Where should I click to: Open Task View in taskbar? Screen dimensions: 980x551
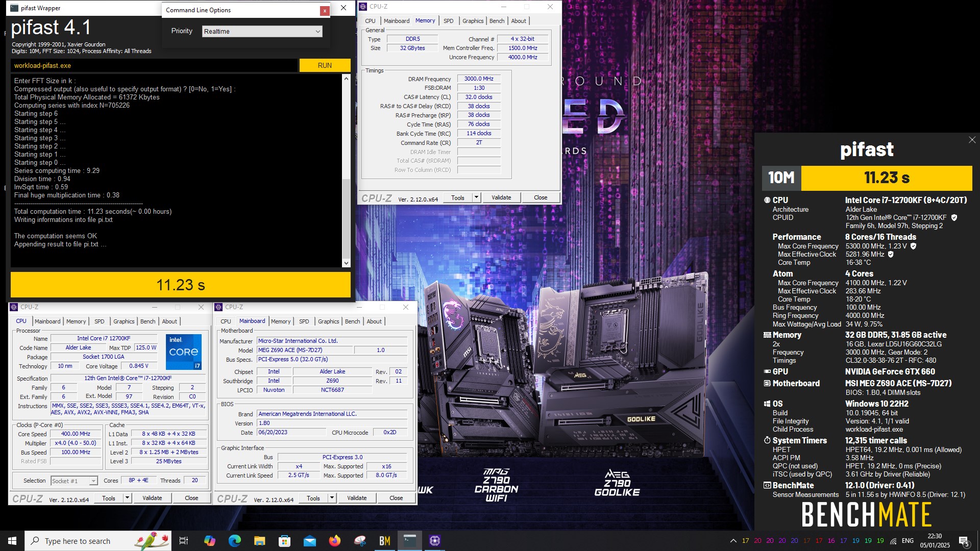184,541
